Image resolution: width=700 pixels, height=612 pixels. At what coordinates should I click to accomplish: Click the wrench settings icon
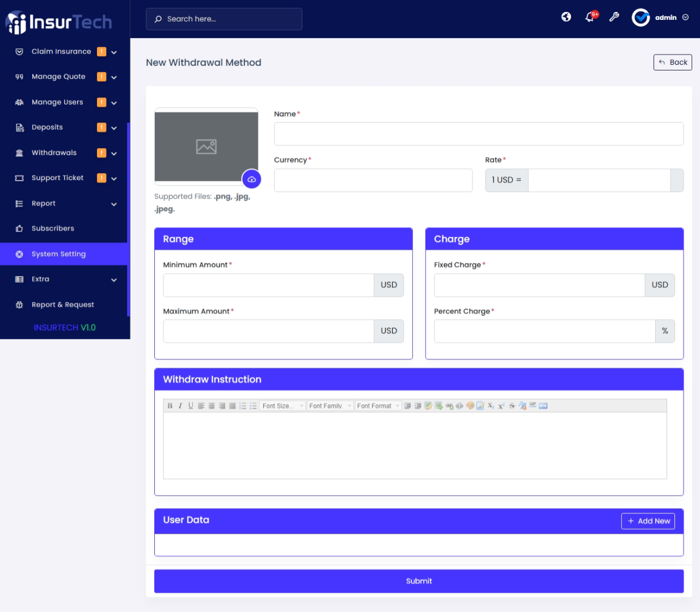click(614, 17)
